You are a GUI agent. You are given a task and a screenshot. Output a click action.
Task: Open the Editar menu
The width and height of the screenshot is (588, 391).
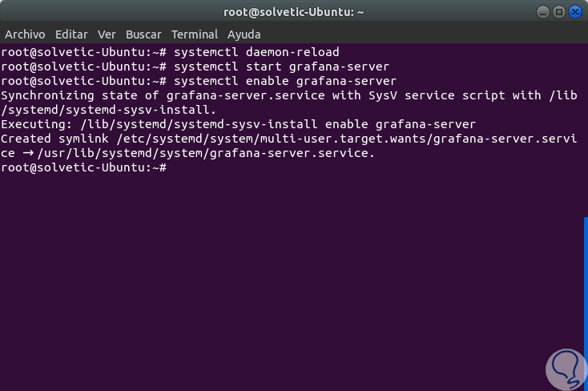(x=71, y=34)
